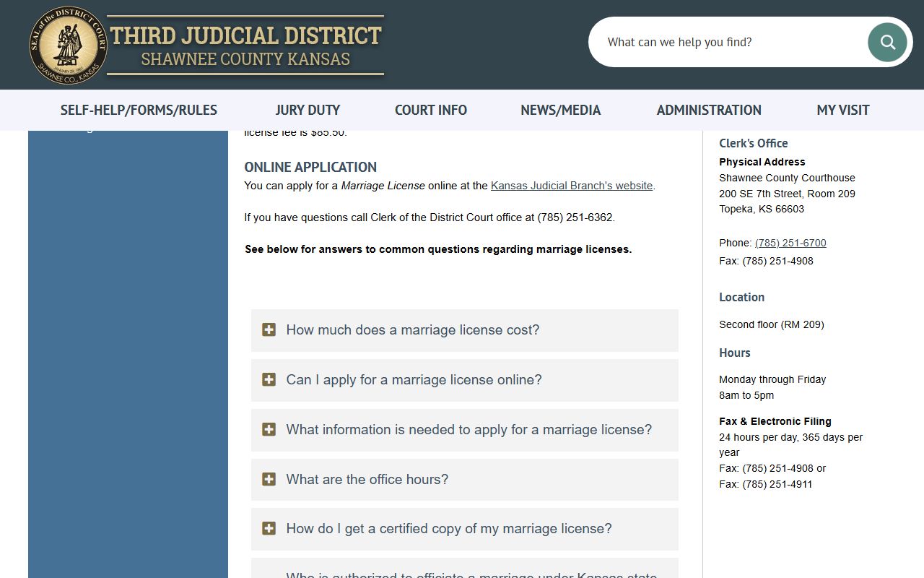Click the '8am to 5pm' hours text

coord(746,395)
